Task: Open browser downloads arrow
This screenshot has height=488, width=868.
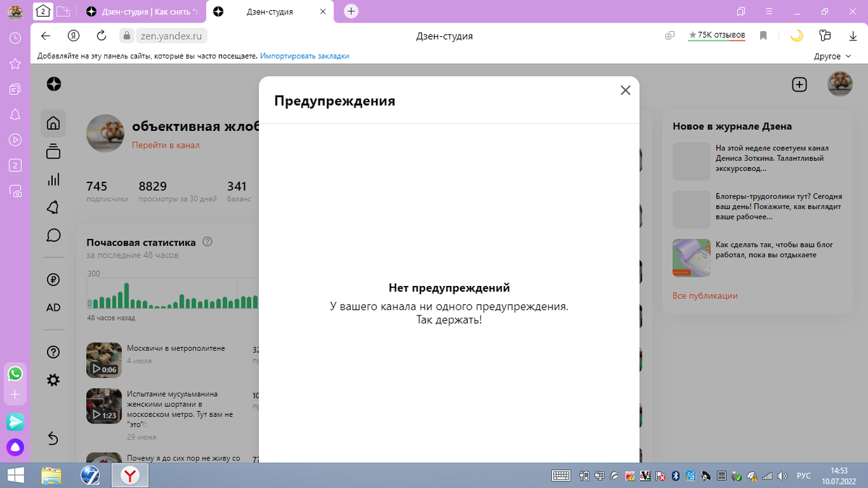Action: tap(853, 35)
